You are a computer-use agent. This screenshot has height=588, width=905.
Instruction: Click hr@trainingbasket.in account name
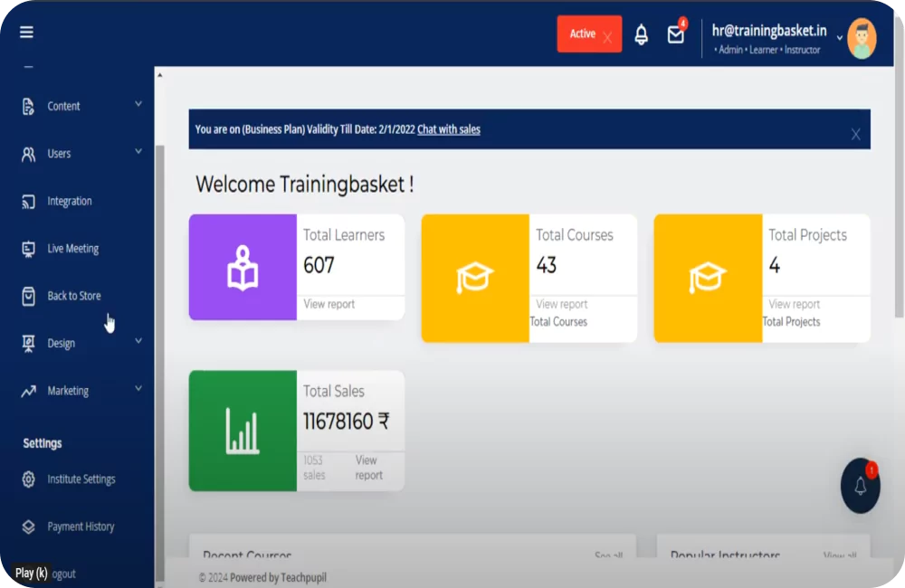pos(768,31)
